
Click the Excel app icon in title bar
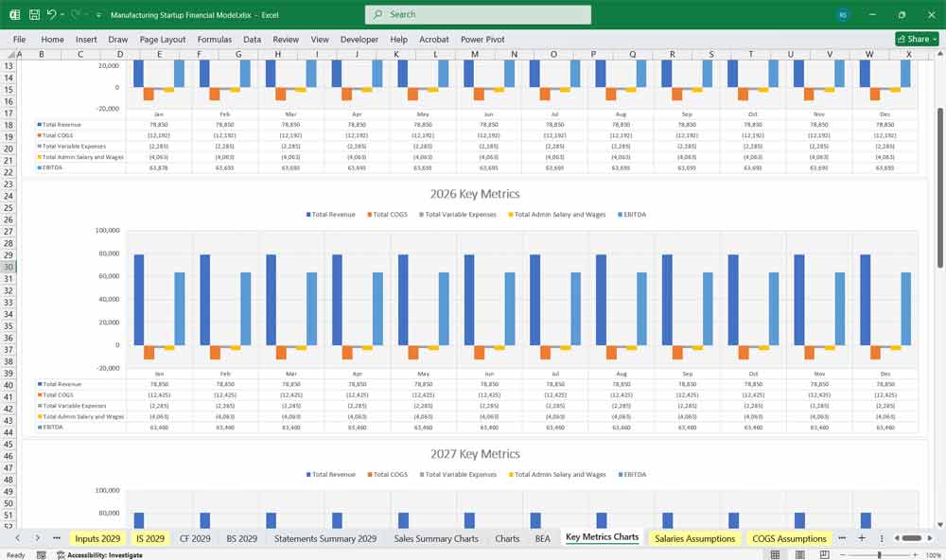(13, 14)
